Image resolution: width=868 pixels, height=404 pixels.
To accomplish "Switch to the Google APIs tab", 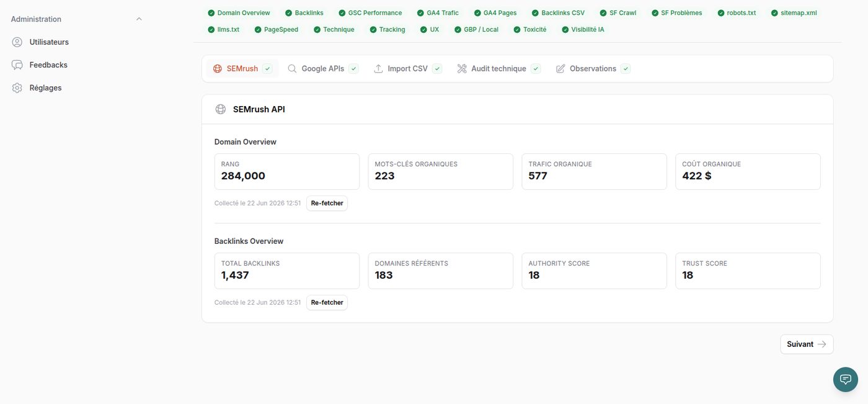I will coord(323,69).
